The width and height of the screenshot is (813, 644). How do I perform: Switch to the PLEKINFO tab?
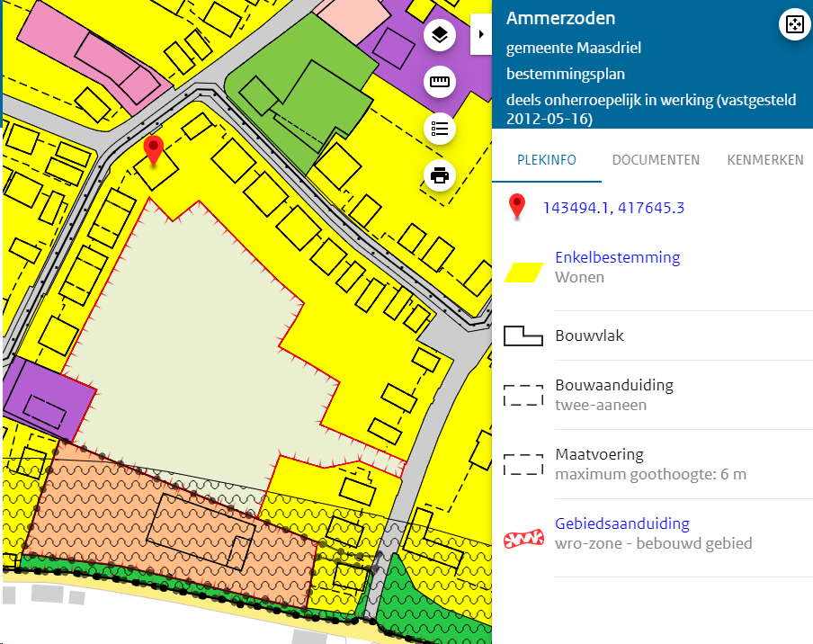(x=547, y=160)
